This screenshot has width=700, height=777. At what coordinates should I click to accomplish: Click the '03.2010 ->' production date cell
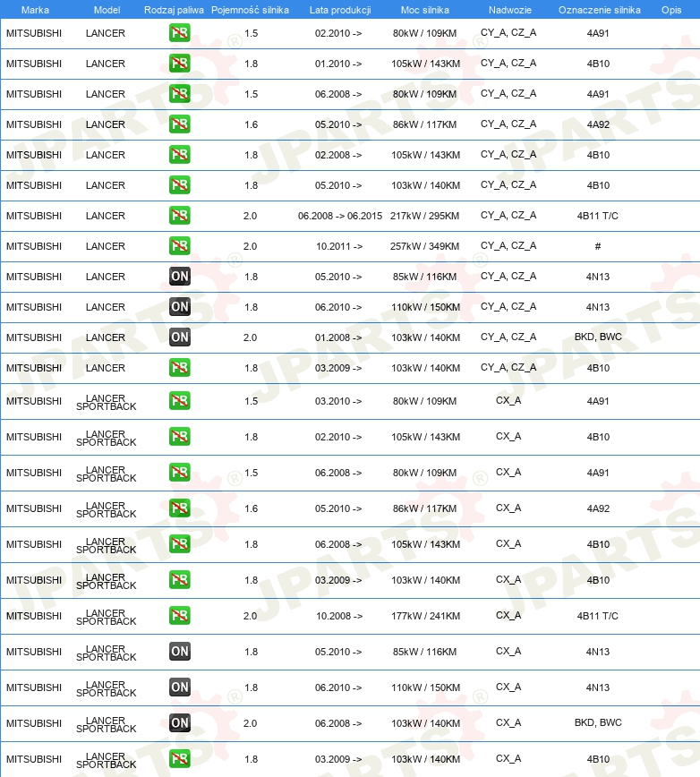tap(338, 401)
